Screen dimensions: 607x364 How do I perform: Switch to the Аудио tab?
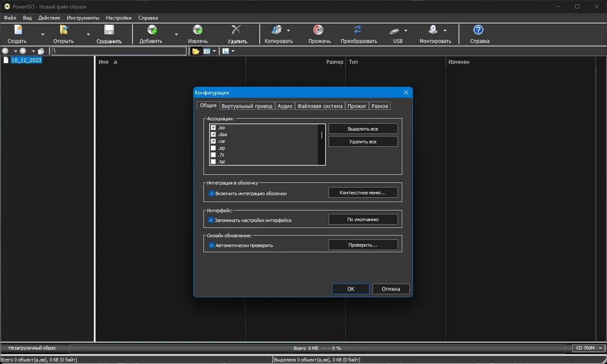point(285,106)
